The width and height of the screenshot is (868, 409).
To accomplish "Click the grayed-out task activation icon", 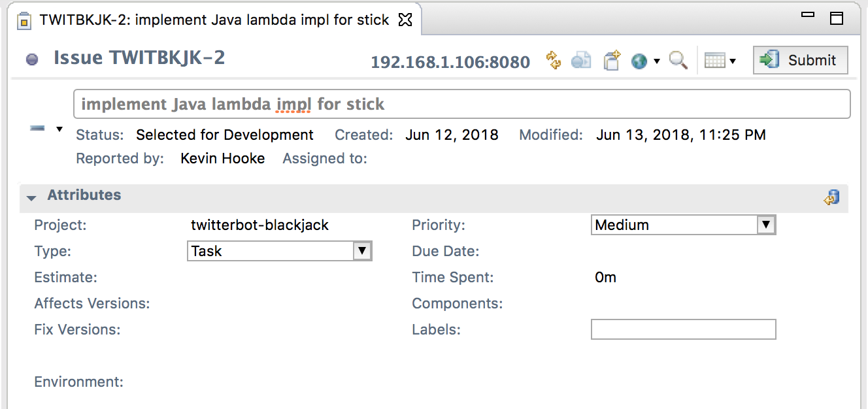I will tap(581, 61).
